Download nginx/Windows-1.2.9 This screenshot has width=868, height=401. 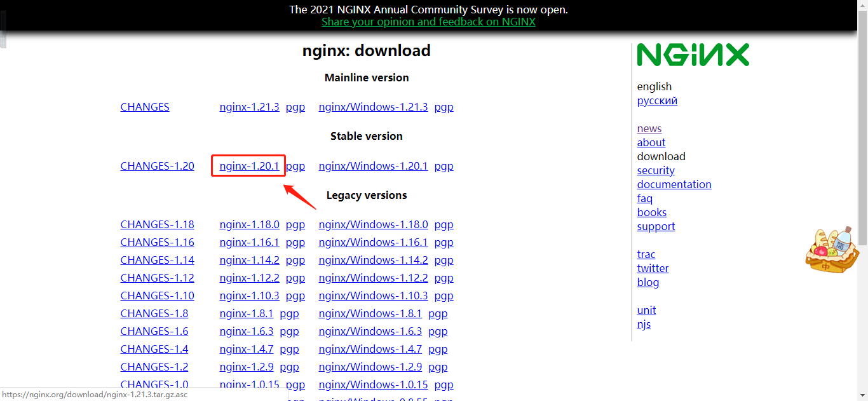coord(370,367)
